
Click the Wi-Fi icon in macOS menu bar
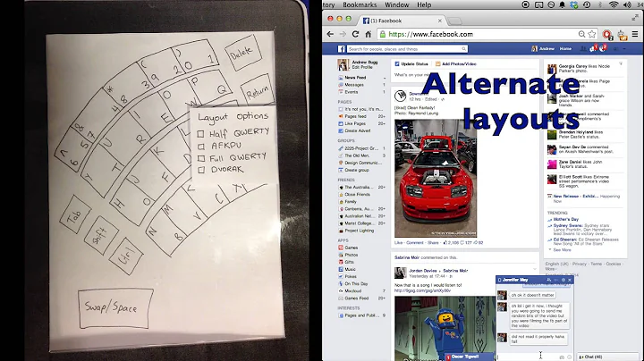pyautogui.click(x=614, y=5)
